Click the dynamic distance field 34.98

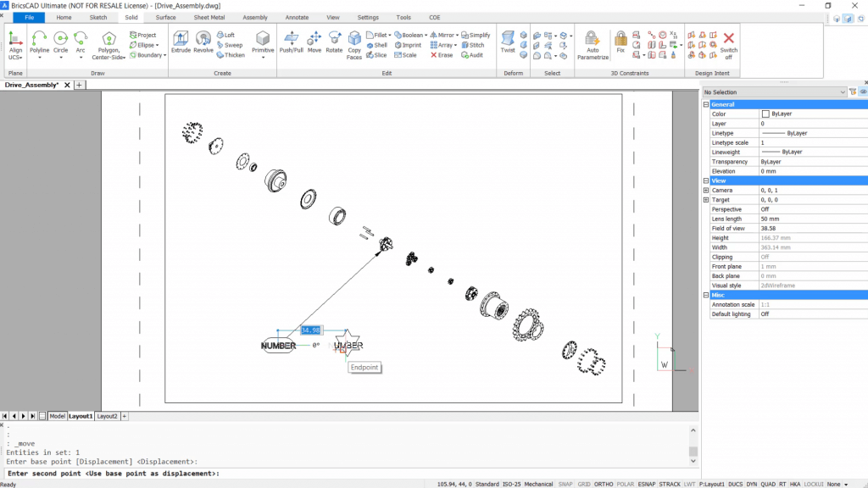click(310, 330)
